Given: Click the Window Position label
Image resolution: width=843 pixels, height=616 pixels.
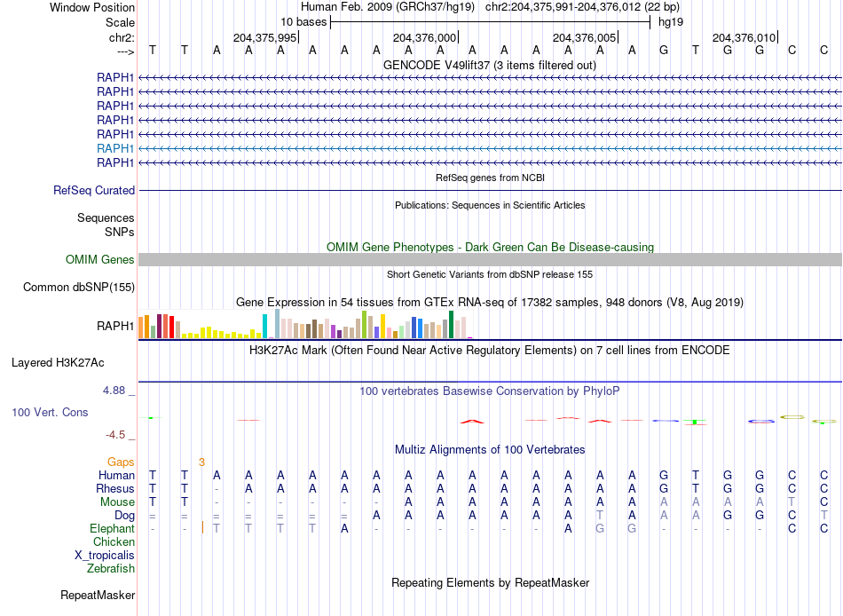Looking at the screenshot, I should coord(92,7).
